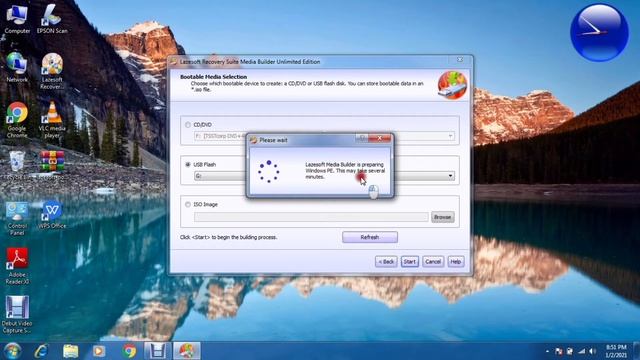Viewport: 640px width, 360px height.
Task: Open the media player taskbar icon
Action: (x=99, y=351)
